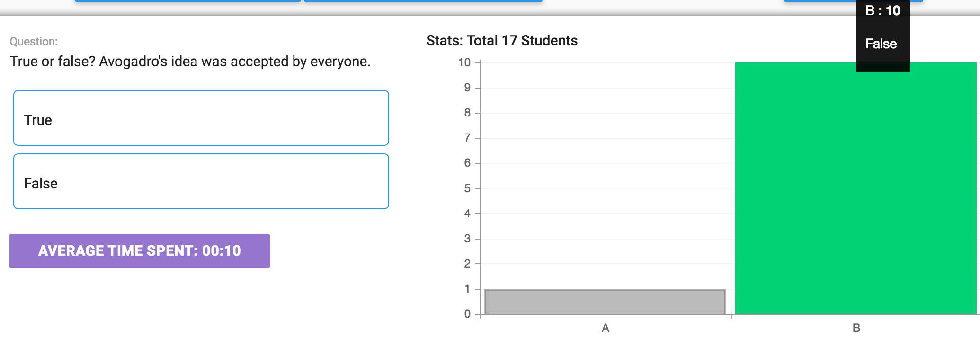Click the middle blue bar at the top
The height and width of the screenshot is (339, 980).
coord(423,1)
